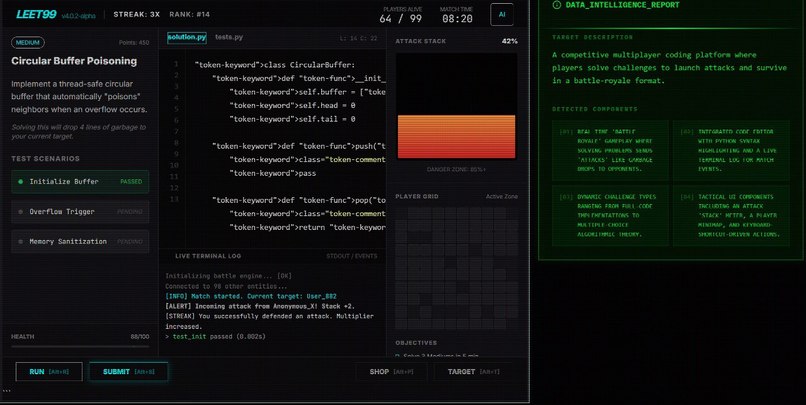
Task: Click the '08:20' match time value
Action: pos(457,19)
